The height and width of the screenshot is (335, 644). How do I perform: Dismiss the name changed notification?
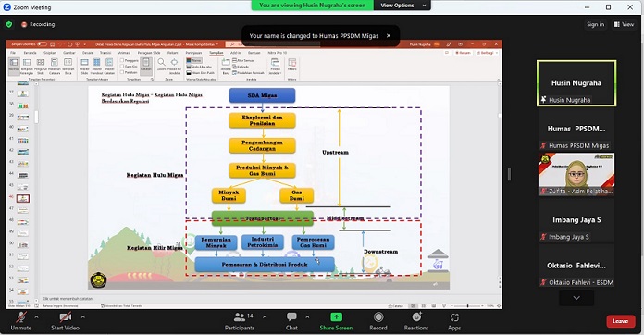click(389, 36)
